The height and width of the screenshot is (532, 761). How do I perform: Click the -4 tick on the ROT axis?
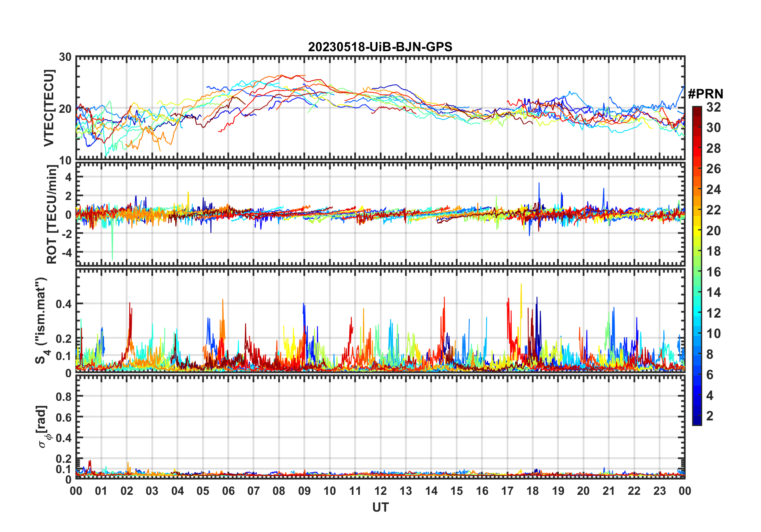coord(66,252)
